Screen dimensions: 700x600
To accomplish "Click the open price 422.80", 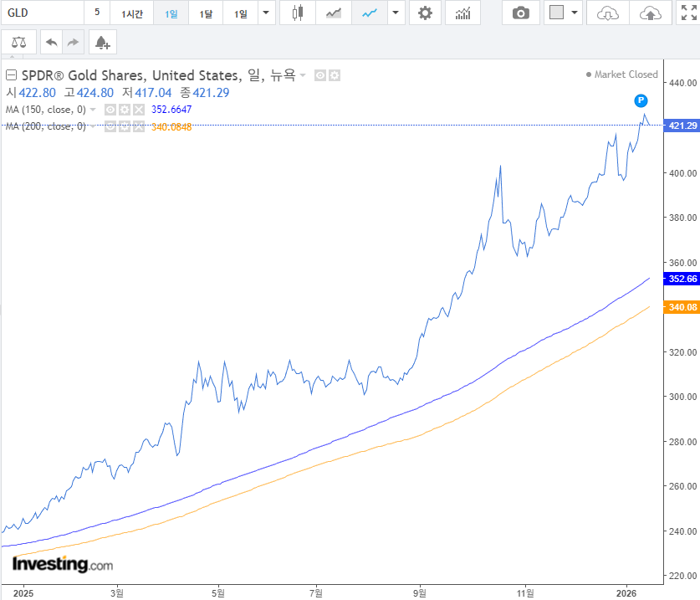I will point(37,93).
